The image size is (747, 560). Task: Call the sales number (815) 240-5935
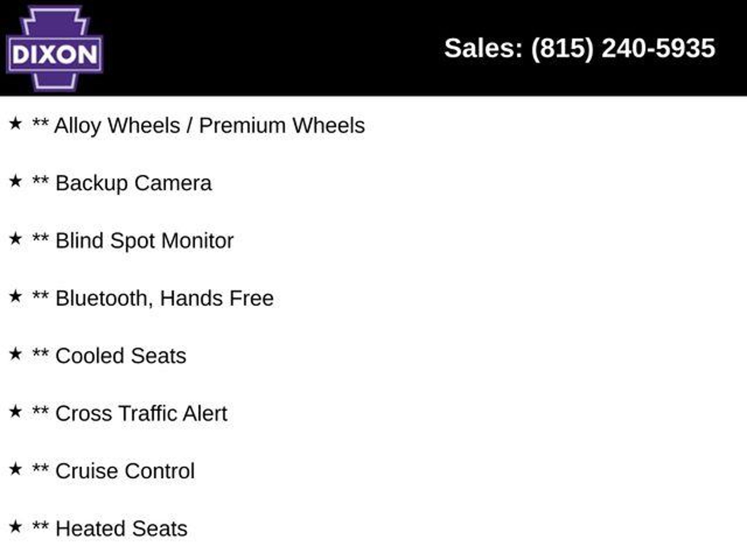[x=623, y=48]
